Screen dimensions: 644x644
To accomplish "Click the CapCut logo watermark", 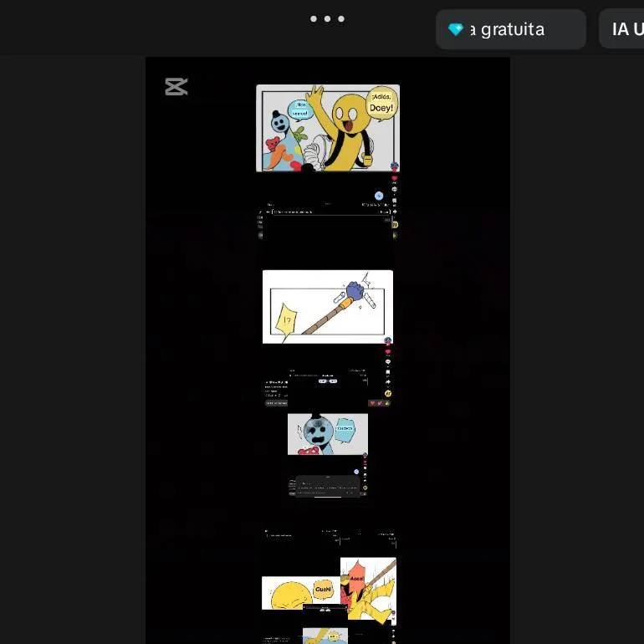I will (x=176, y=86).
